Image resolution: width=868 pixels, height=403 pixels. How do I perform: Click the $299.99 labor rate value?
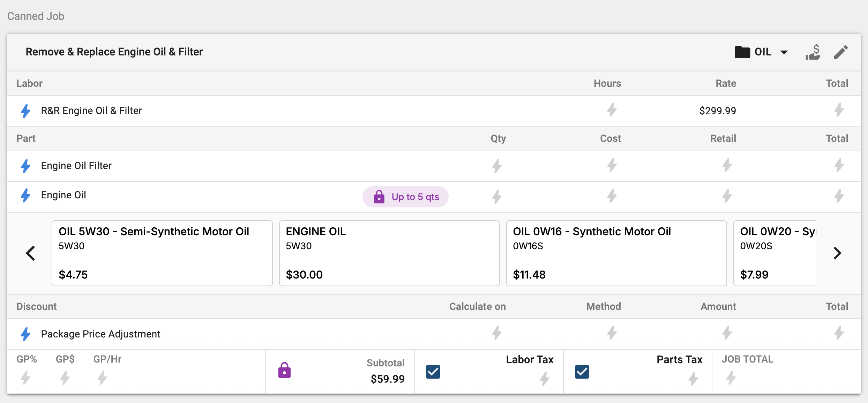pyautogui.click(x=718, y=111)
